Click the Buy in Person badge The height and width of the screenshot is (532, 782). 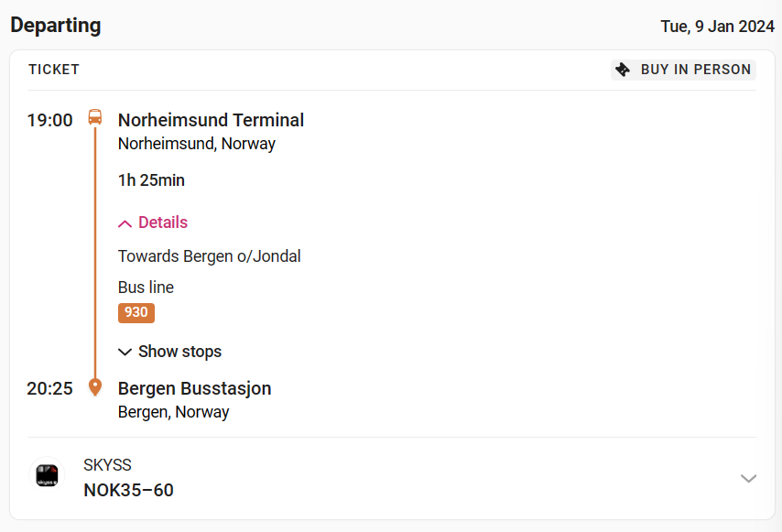click(x=683, y=70)
